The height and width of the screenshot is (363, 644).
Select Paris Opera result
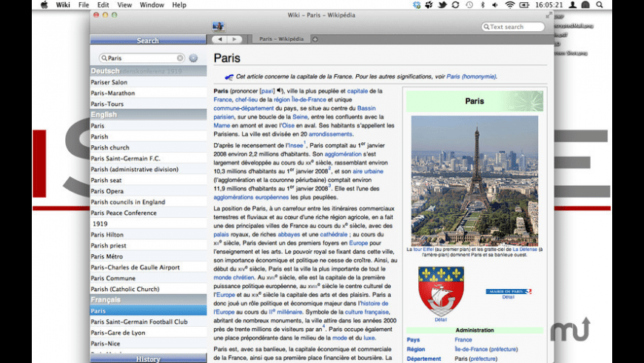tap(148, 191)
